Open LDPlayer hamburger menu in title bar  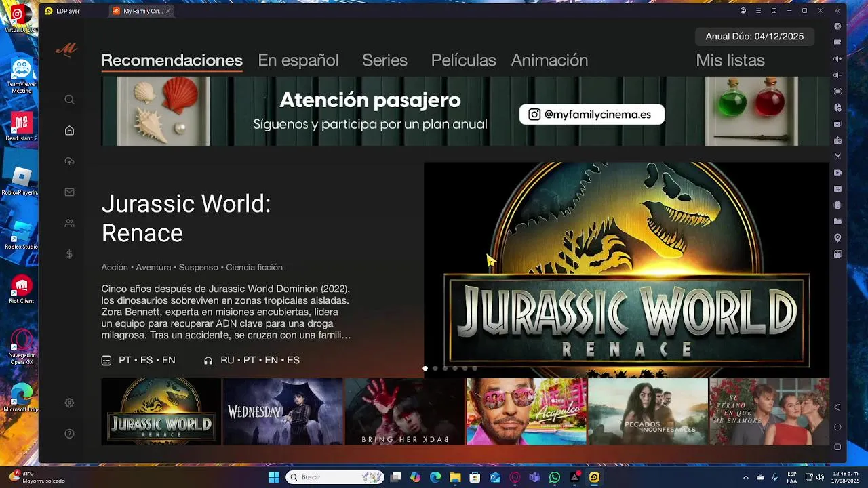click(x=758, y=11)
